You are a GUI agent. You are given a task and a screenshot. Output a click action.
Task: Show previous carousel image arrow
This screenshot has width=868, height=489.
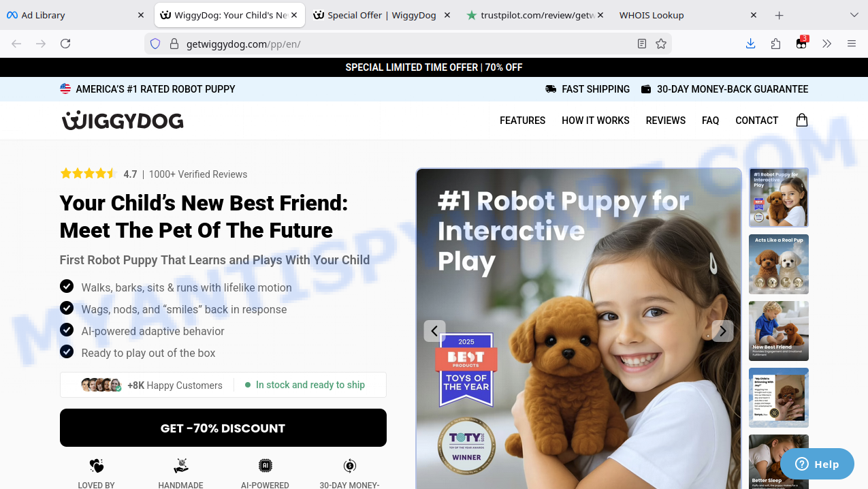(x=434, y=331)
